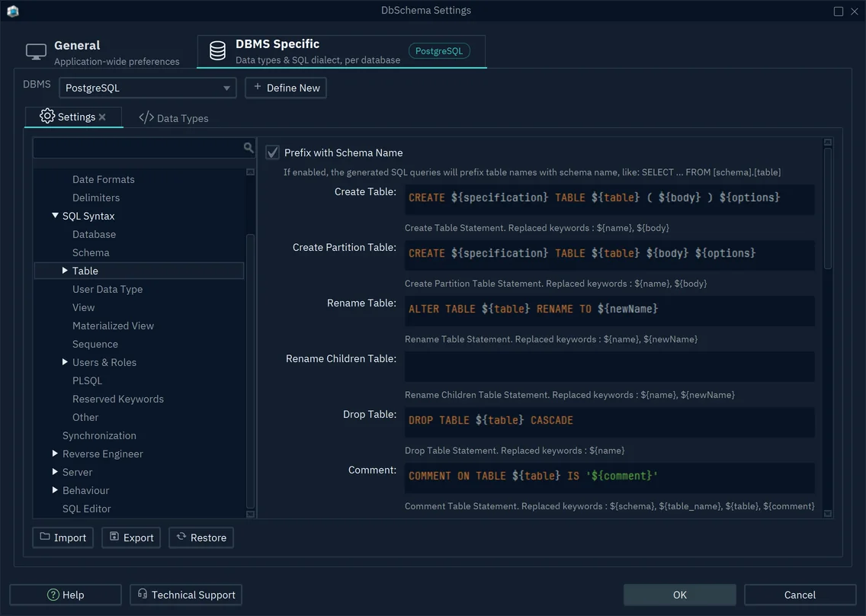
Task: Select the DBMS Specific tab
Action: click(x=342, y=51)
